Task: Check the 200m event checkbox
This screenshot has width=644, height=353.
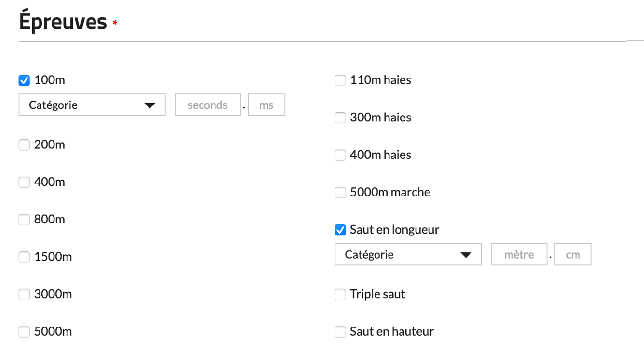Action: pyautogui.click(x=24, y=145)
